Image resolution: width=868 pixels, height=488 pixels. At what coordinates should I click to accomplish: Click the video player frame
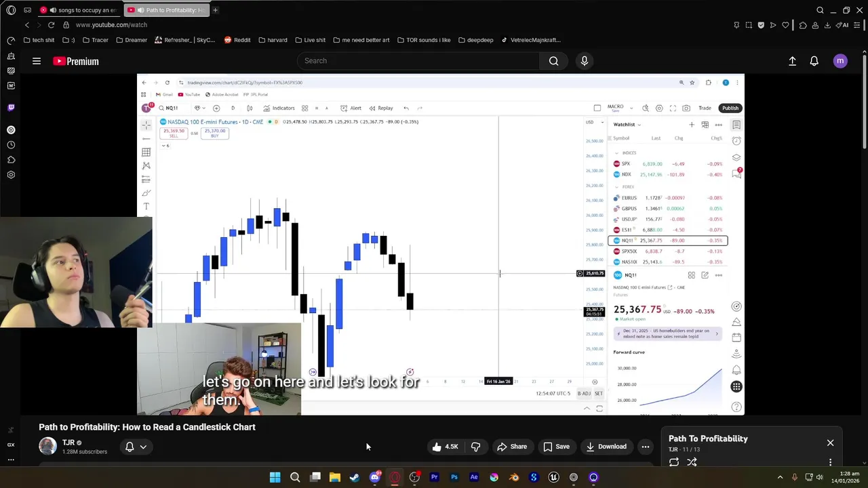441,244
